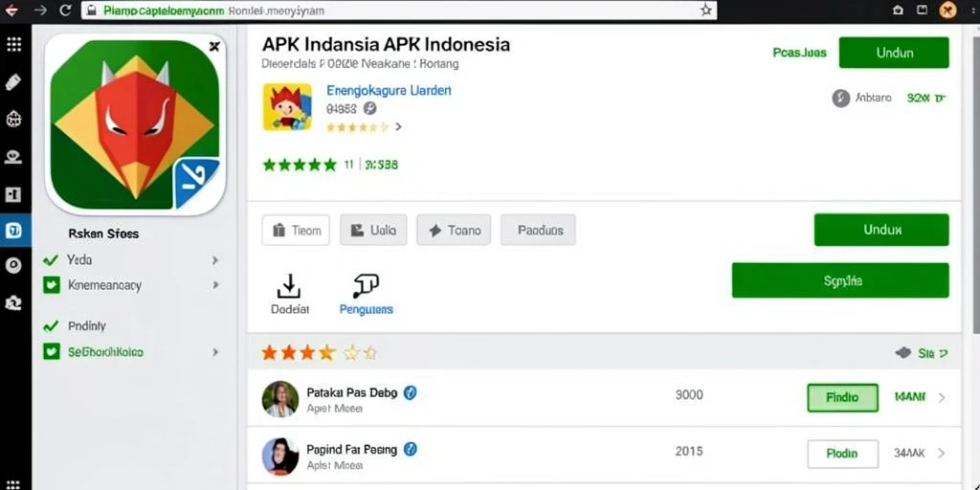Image resolution: width=980 pixels, height=490 pixels.
Task: Switch to the Toano tab
Action: point(454,230)
